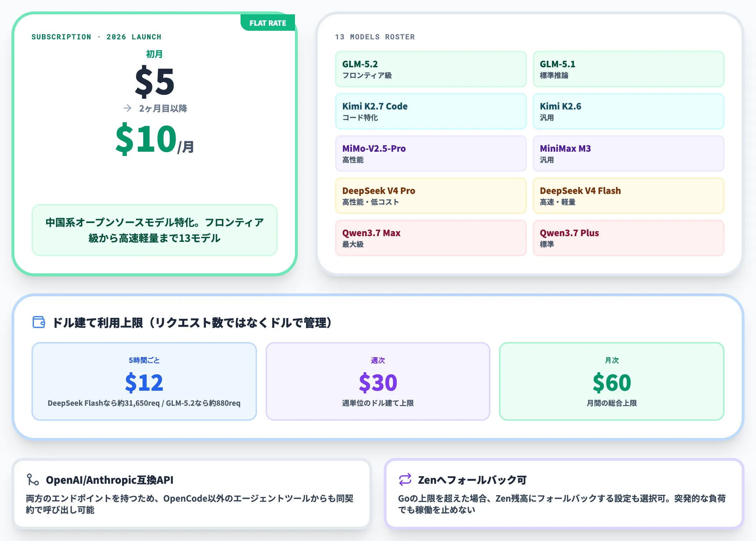Click the フロンティア級 subtitle under GLM-5.2

pyautogui.click(x=367, y=75)
